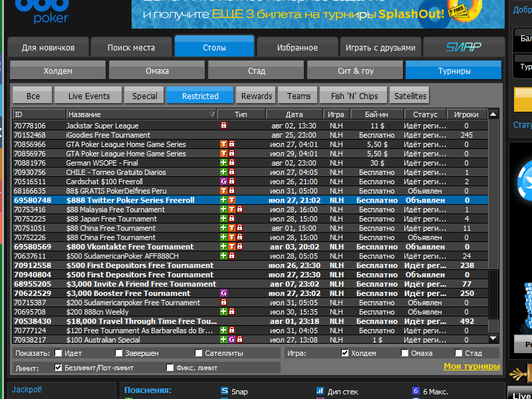The width and height of the screenshot is (532, 399).
Task: Select the Сит & гоу tab
Action: tap(355, 70)
